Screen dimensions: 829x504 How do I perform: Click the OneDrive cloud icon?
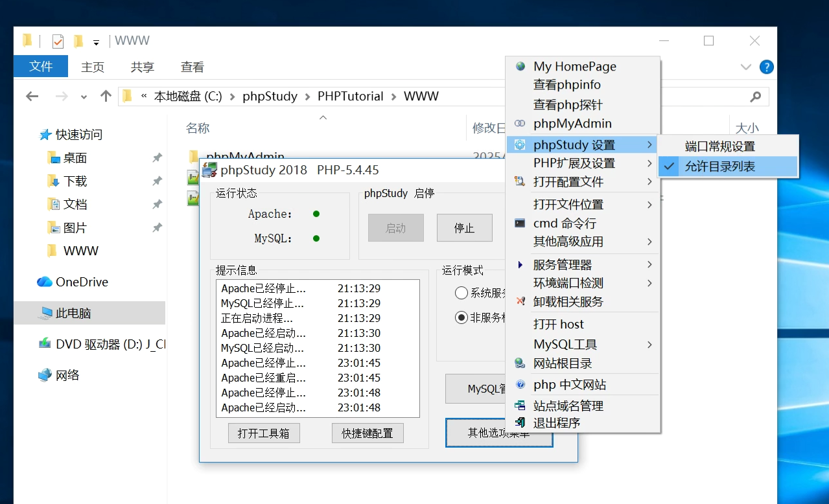[45, 282]
